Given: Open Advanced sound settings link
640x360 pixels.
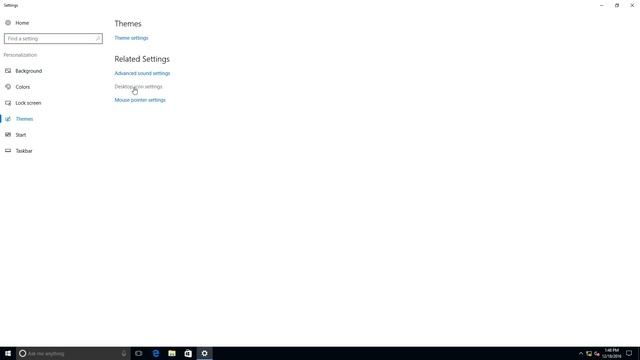Looking at the screenshot, I should pyautogui.click(x=142, y=73).
